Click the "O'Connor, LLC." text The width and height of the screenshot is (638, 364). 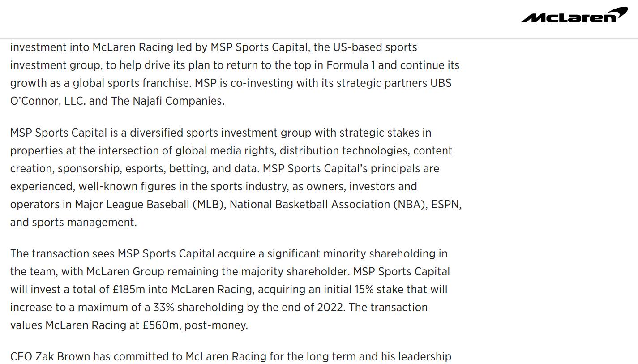coord(48,101)
